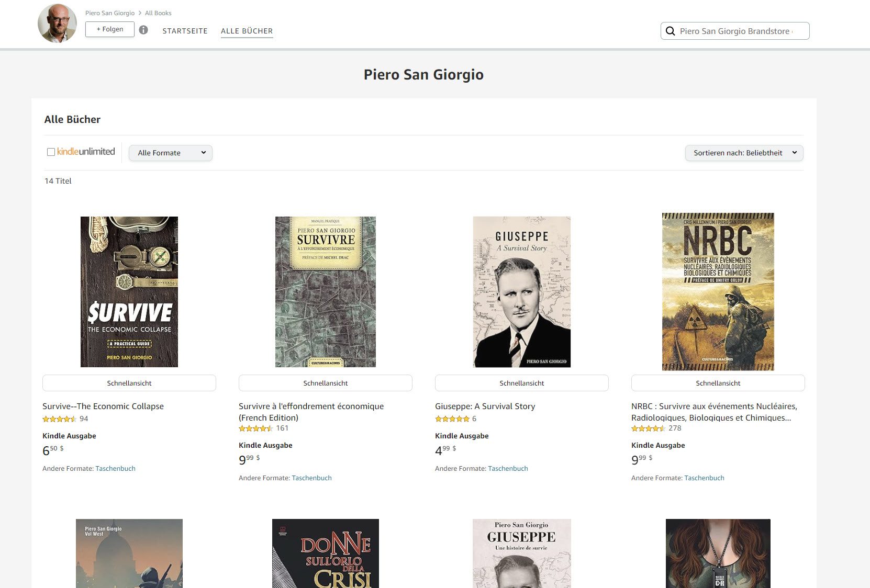Open the Sortieren nach: Beliebtheit dropdown
Image resolution: width=870 pixels, height=588 pixels.
coord(744,153)
